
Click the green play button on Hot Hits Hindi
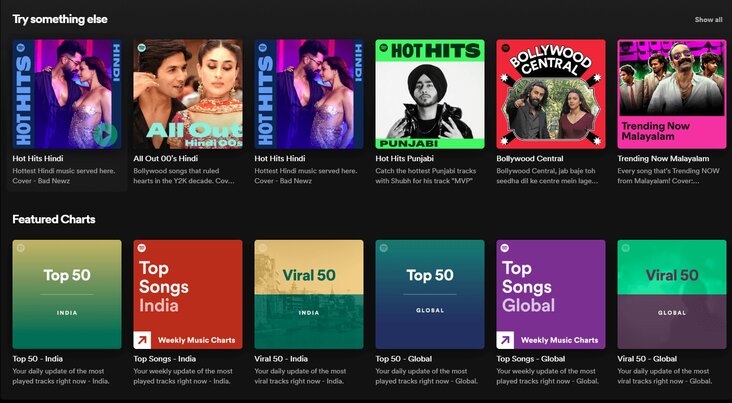pos(105,134)
